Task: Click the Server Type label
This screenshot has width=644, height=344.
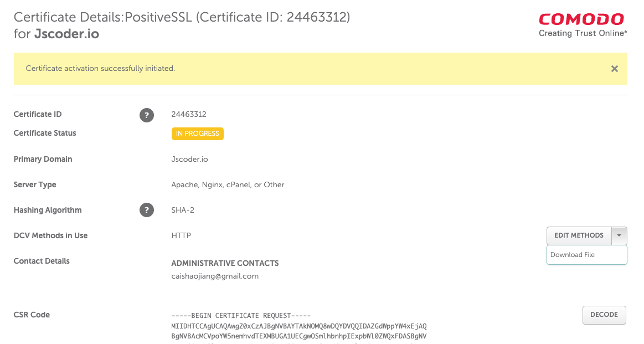Action: [35, 185]
